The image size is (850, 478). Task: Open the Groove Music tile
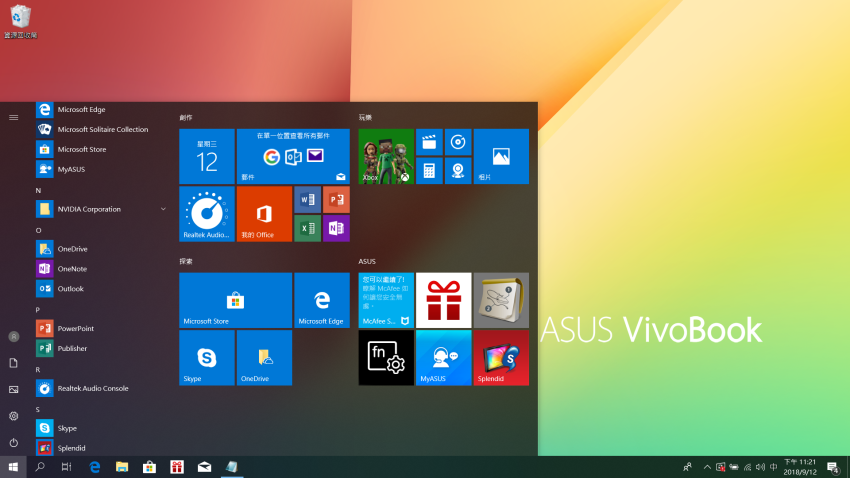(x=458, y=143)
